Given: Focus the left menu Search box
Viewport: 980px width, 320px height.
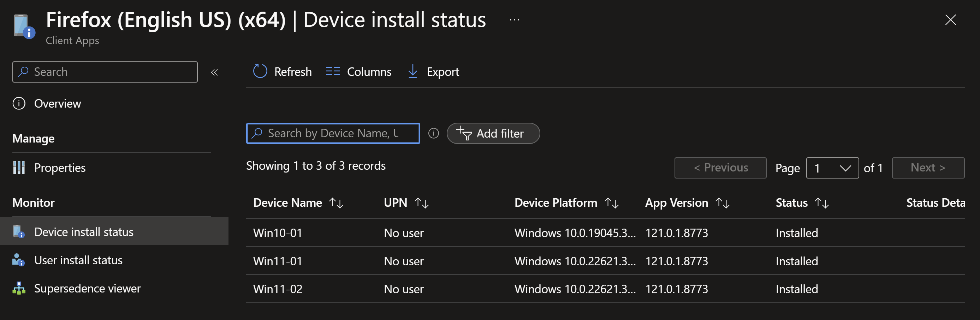Looking at the screenshot, I should [105, 72].
